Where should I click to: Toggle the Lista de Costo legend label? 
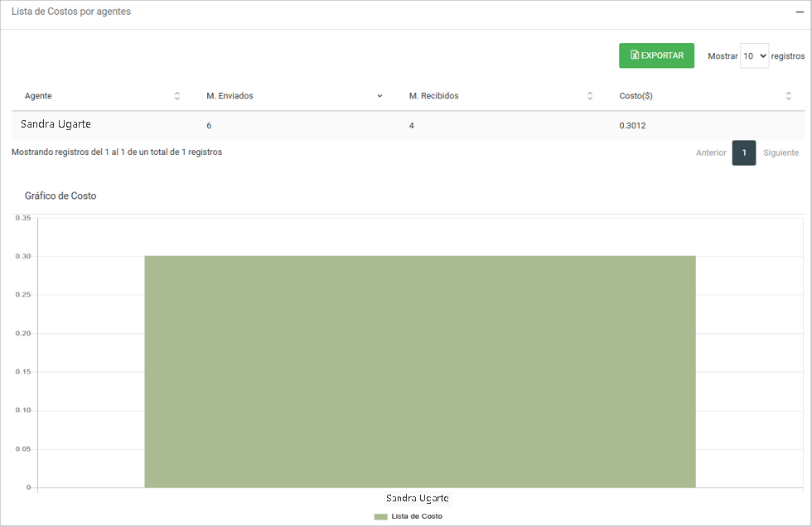pos(417,516)
